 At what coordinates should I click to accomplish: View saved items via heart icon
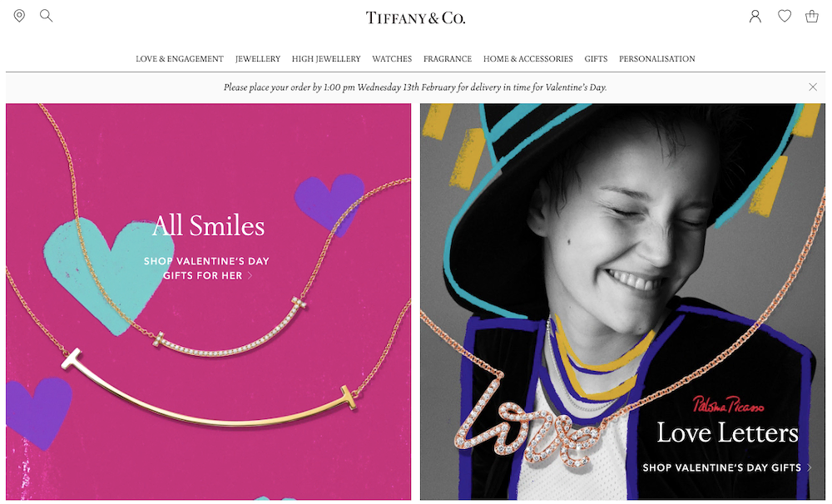(x=785, y=16)
